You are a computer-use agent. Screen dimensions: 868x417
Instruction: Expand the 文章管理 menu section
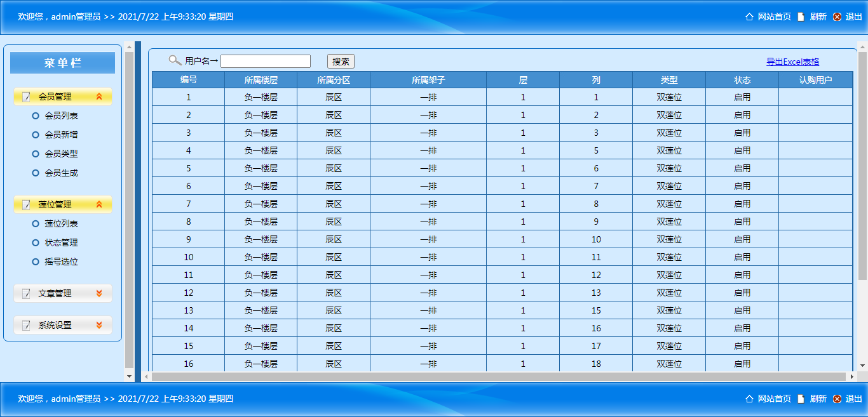[x=99, y=293]
